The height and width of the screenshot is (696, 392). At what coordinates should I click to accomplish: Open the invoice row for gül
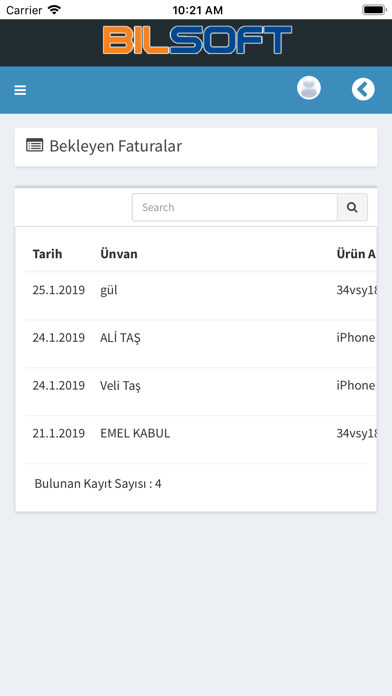click(201, 296)
